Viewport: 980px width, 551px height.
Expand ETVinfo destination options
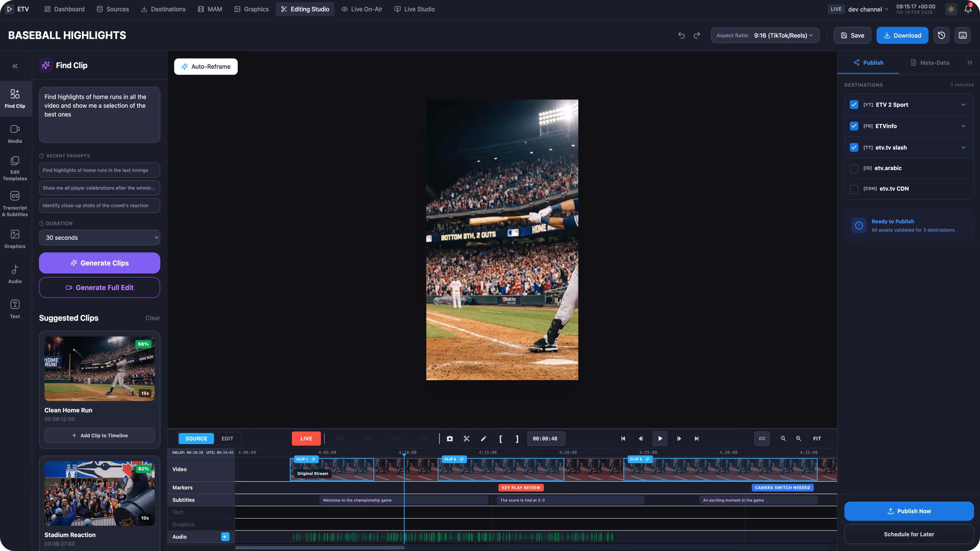point(963,126)
